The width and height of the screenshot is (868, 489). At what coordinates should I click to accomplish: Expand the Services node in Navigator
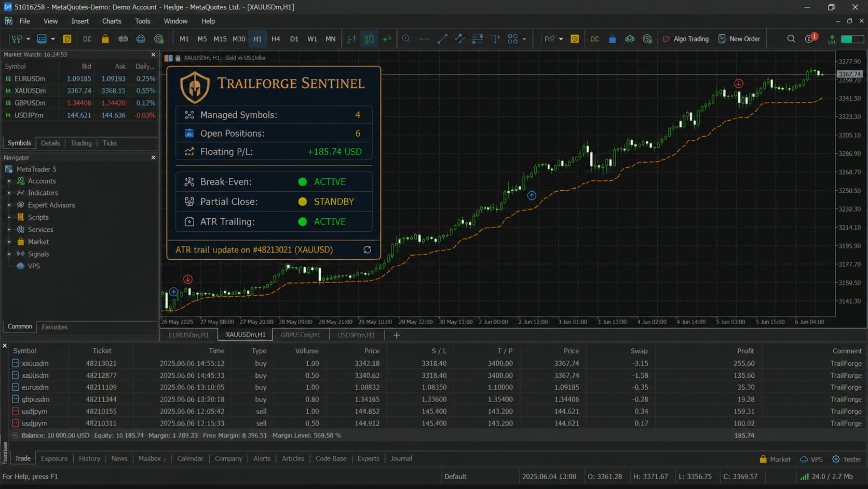click(x=9, y=230)
